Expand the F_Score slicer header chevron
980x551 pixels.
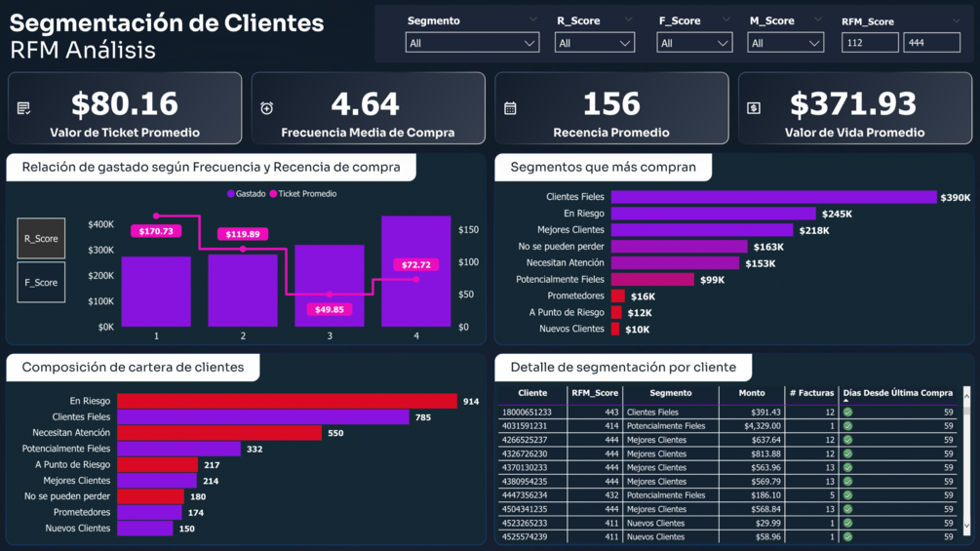click(726, 20)
